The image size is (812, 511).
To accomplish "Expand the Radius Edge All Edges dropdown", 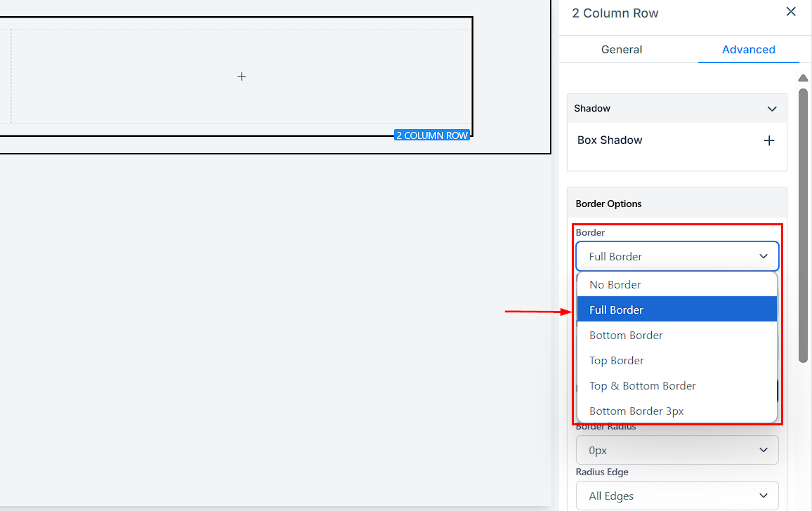I will (x=677, y=496).
